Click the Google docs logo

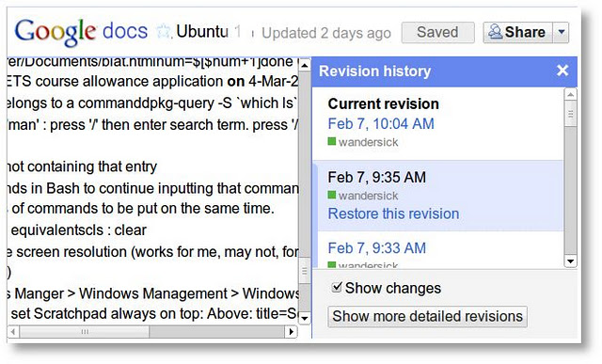click(x=81, y=32)
